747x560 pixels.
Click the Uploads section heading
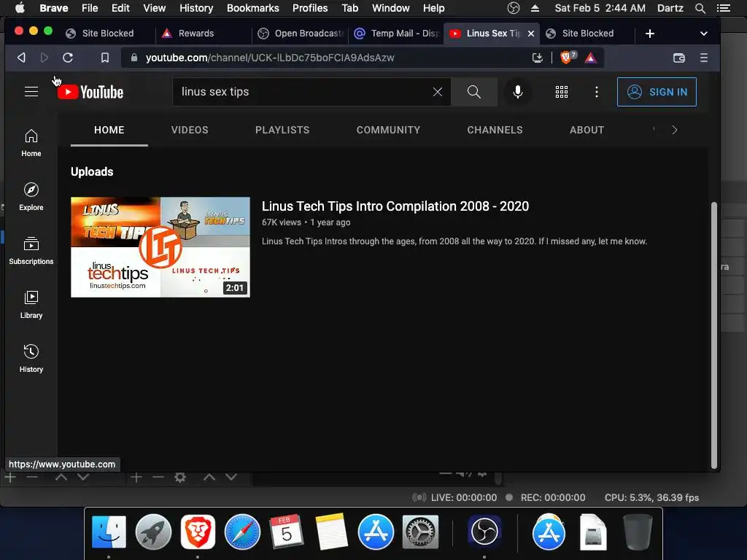[92, 172]
